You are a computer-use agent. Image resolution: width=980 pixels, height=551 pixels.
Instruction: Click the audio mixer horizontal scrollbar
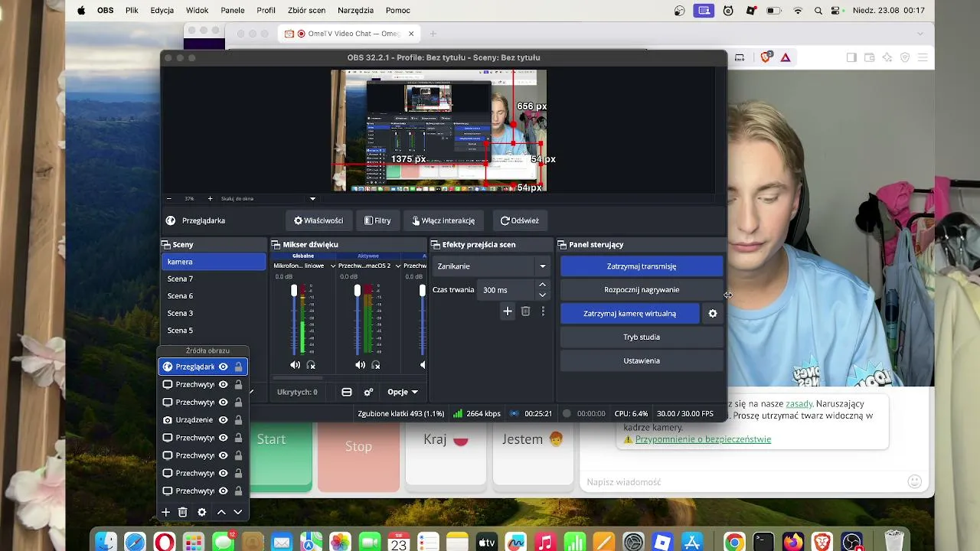click(298, 378)
